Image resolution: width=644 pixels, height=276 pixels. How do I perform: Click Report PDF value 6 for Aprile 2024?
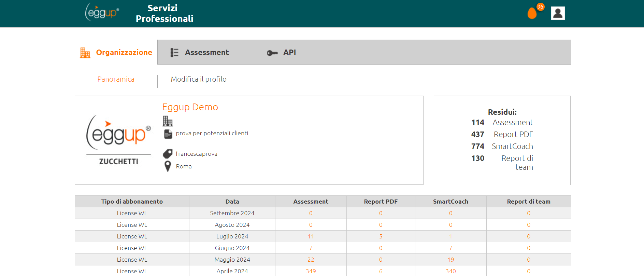click(381, 271)
